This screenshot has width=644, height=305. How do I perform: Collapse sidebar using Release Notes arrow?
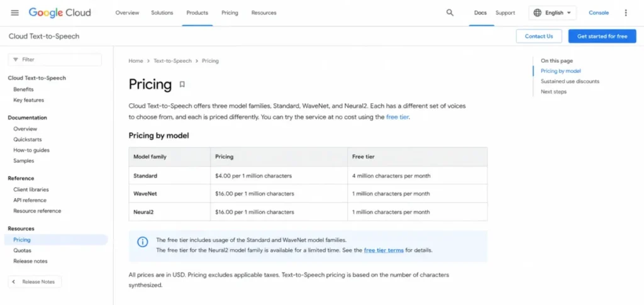pos(14,282)
